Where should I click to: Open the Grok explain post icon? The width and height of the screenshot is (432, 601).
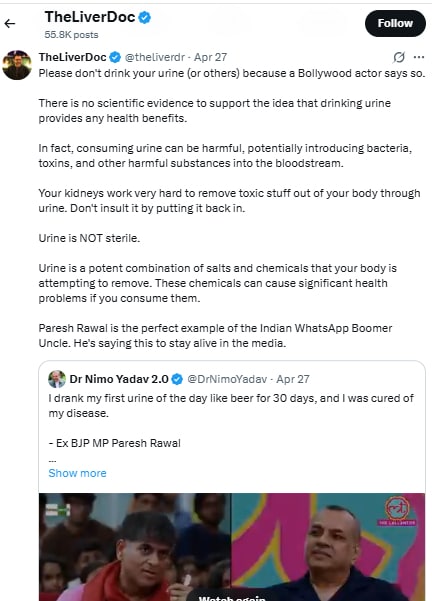point(399,57)
